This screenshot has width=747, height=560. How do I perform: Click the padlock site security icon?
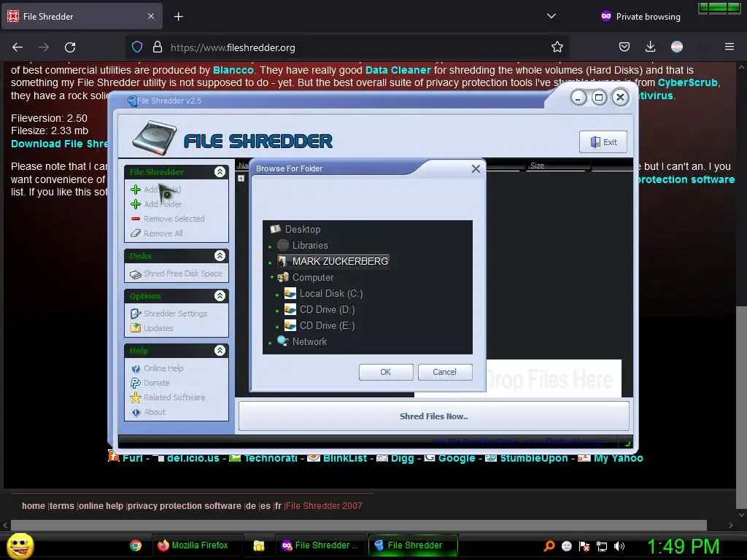(x=158, y=47)
